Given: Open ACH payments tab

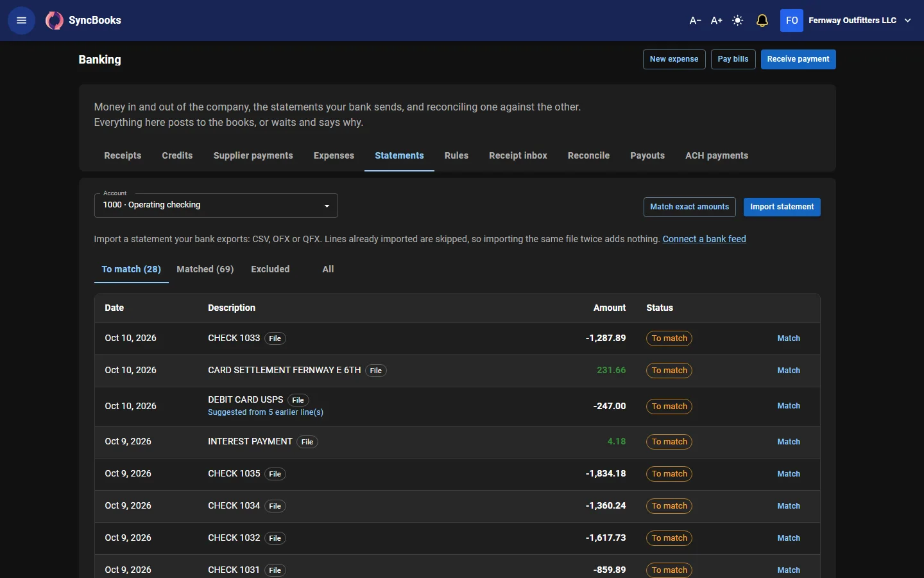Looking at the screenshot, I should 717,155.
